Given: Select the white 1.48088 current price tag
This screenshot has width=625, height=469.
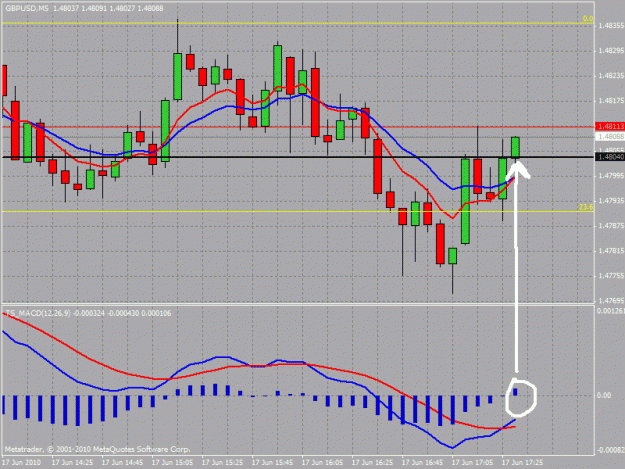Looking at the screenshot, I should click(610, 137).
